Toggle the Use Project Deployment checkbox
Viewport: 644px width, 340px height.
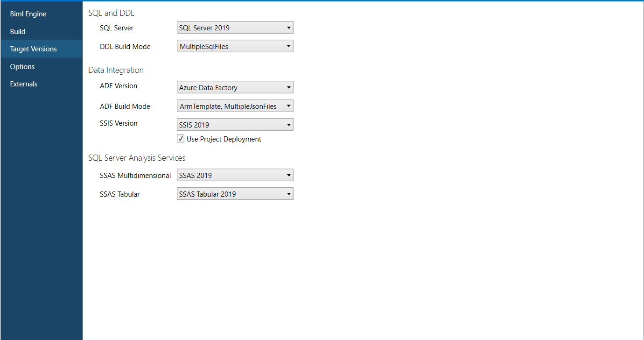(x=180, y=139)
